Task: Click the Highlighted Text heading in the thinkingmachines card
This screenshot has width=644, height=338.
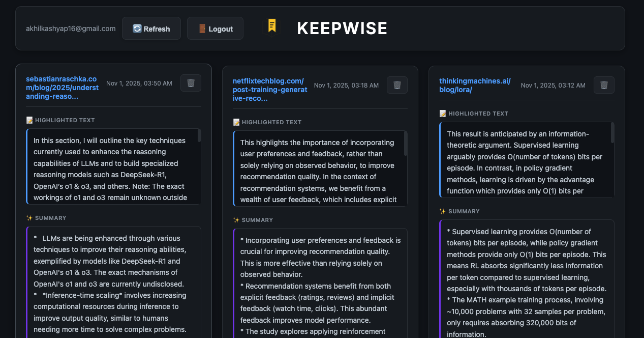Action: [x=474, y=114]
